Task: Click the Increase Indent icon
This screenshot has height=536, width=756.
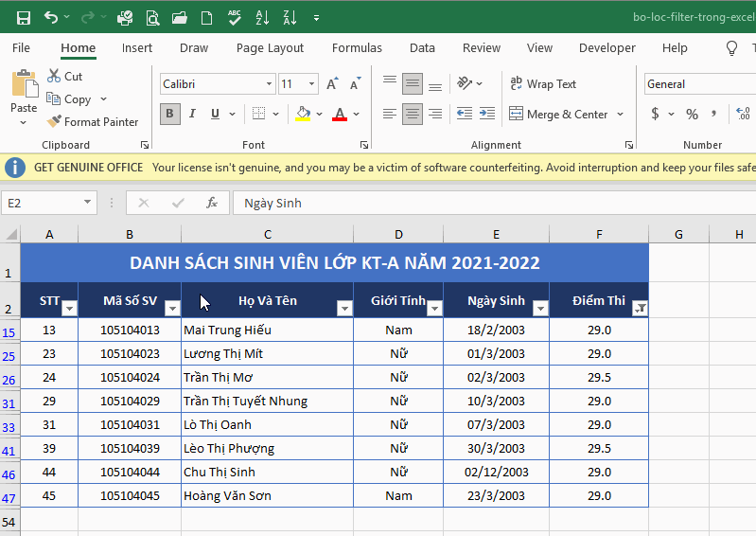Action: point(487,114)
